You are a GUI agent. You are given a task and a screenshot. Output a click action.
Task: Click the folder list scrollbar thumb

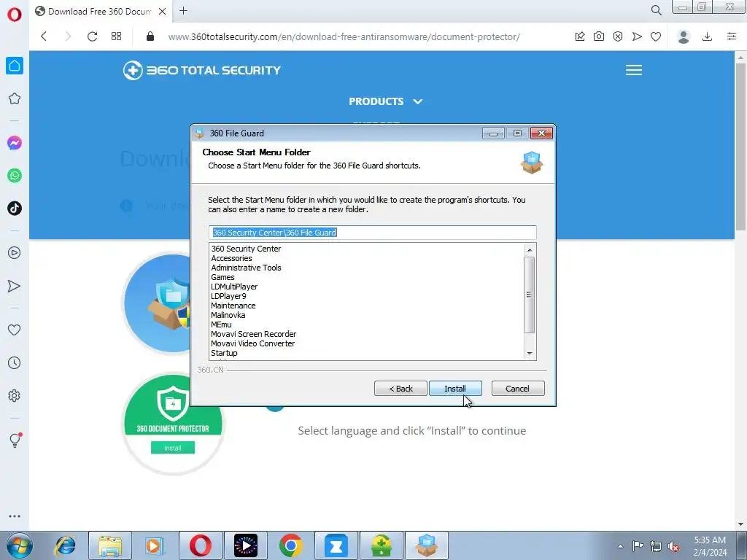[530, 295]
